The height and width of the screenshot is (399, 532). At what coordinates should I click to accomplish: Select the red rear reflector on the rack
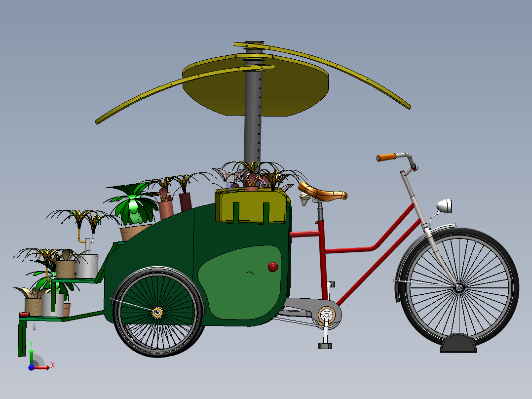[x=24, y=315]
